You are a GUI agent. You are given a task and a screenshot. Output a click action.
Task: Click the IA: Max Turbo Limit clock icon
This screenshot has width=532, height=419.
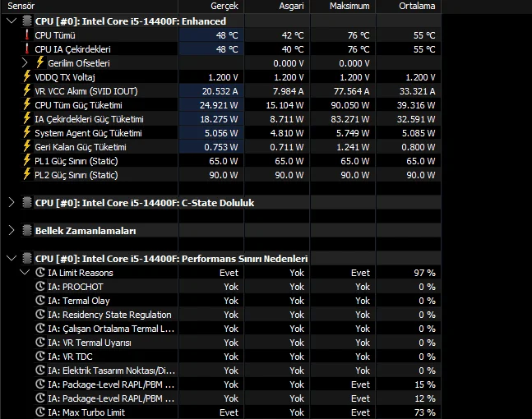point(40,412)
